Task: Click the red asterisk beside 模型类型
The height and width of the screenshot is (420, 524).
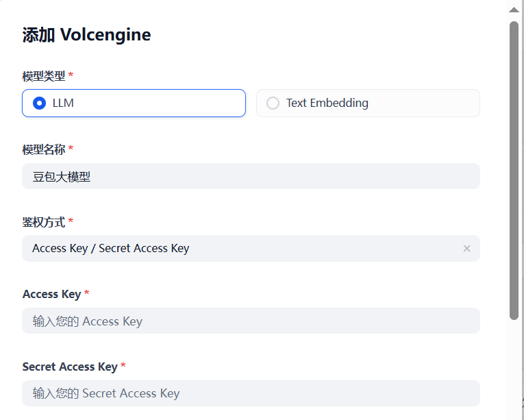Action: 71,75
